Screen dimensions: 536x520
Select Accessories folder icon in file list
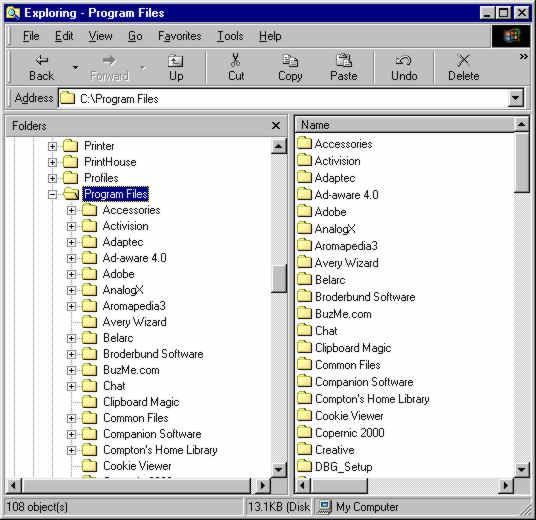pos(304,143)
